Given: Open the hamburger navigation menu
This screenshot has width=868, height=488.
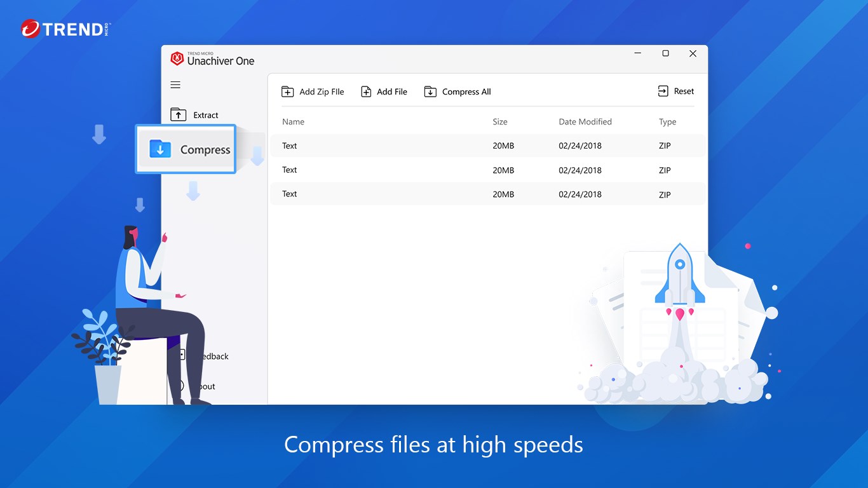Looking at the screenshot, I should 175,85.
